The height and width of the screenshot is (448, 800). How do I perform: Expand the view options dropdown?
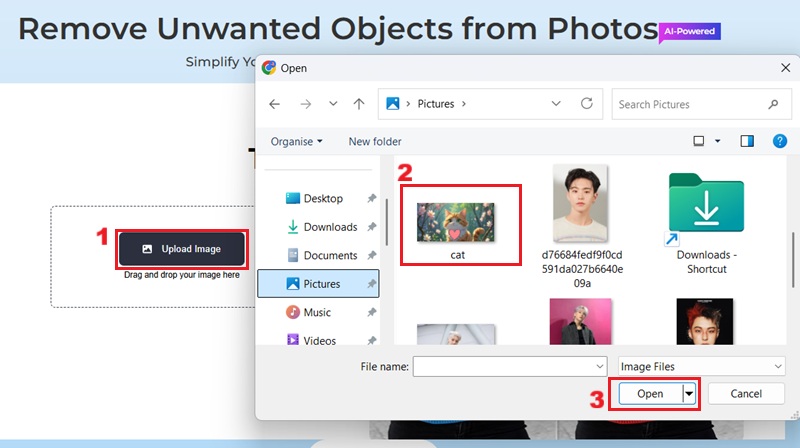pyautogui.click(x=717, y=142)
